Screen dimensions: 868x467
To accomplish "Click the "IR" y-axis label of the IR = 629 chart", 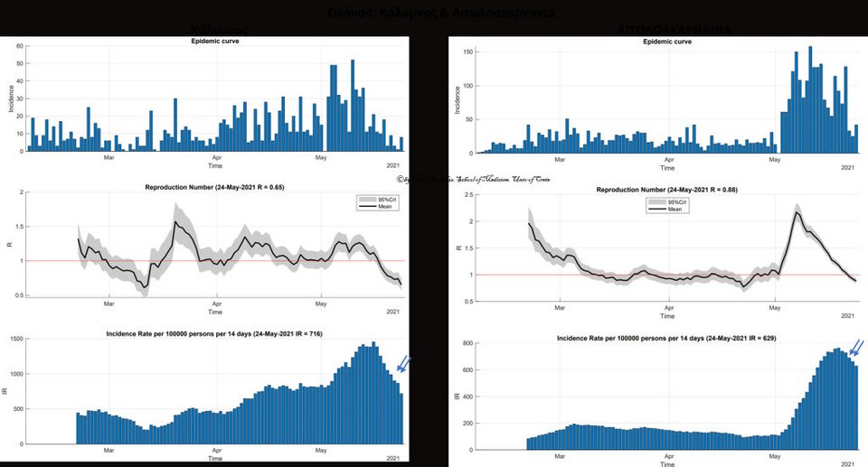I will click(458, 397).
